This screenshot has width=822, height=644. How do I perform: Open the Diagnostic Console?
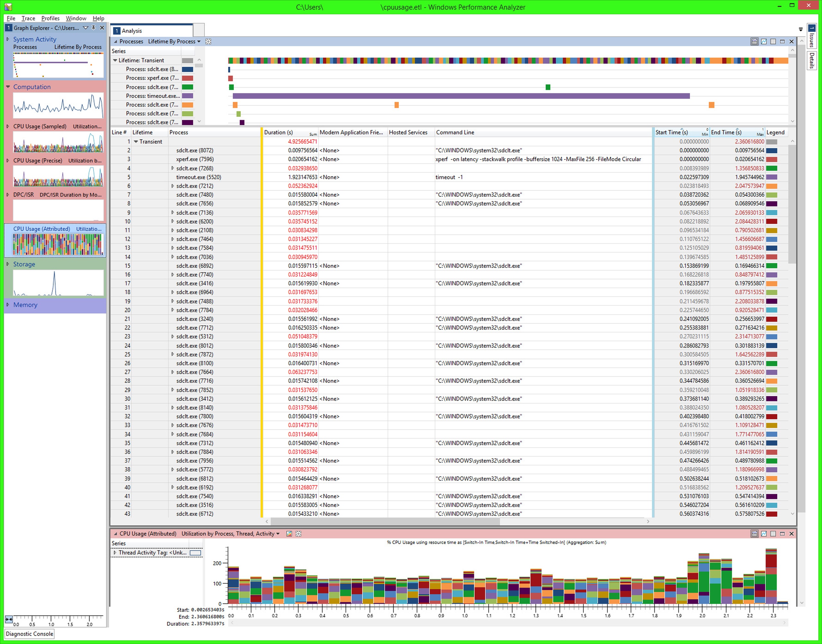30,633
